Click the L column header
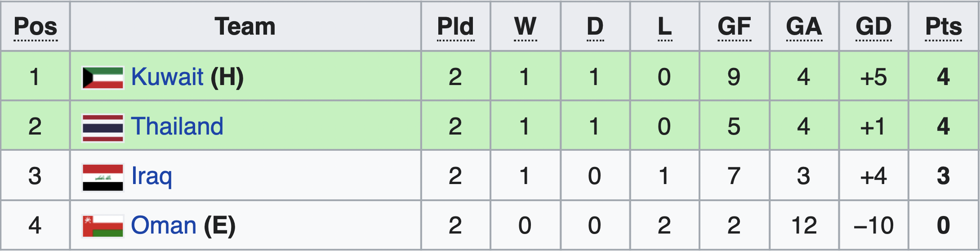Screen dimensions: 980x252 pos(665,27)
